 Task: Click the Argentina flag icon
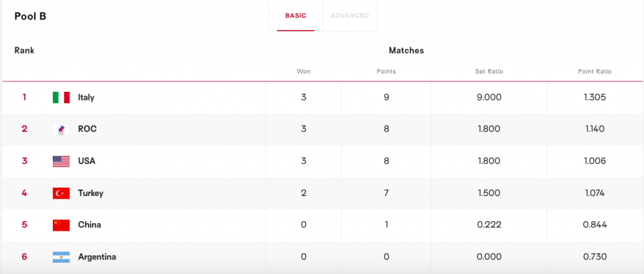[61, 257]
